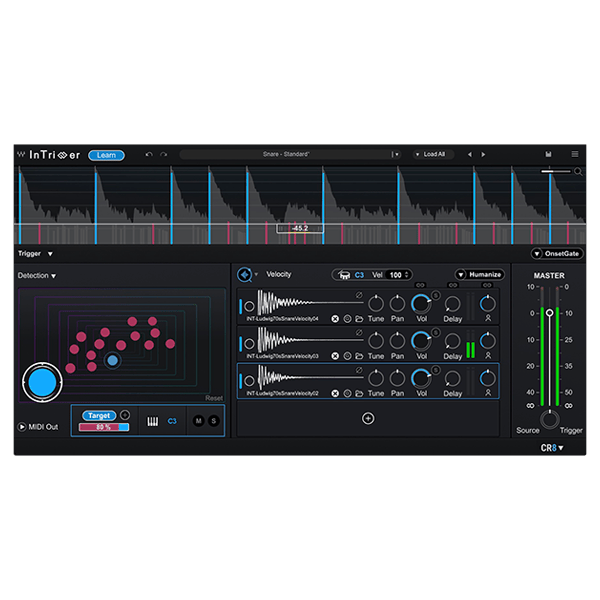Click the -45.2 threshold handle on waveform
Screen dimensions: 600x600
pyautogui.click(x=300, y=228)
